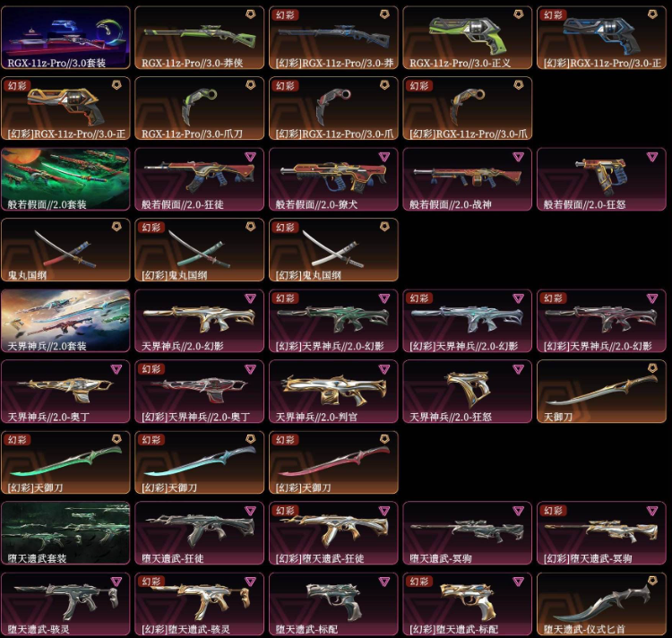This screenshot has height=638, width=672.
Task: Select the red chroma [幻彩]天御刀 variant
Action: click(333, 462)
